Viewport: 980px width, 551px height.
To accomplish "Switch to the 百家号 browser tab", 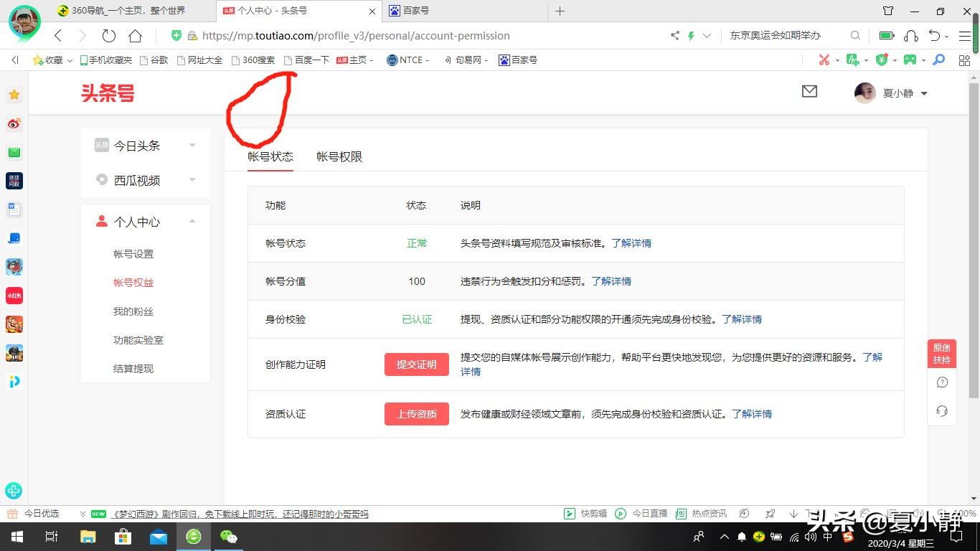I will pos(466,11).
